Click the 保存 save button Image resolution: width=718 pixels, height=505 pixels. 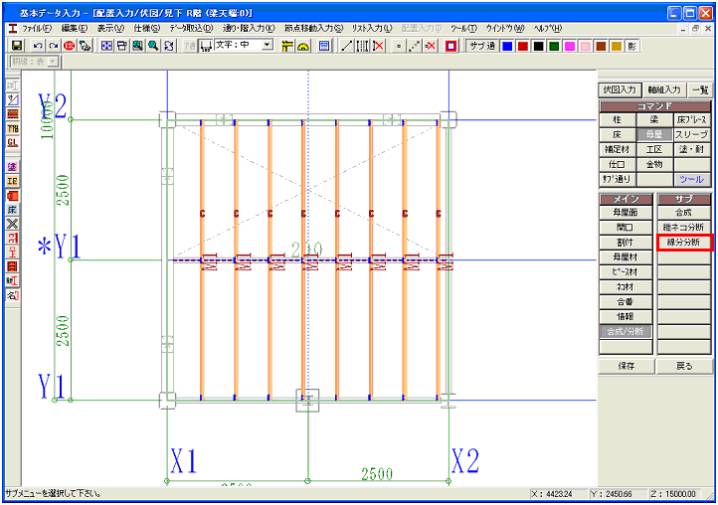626,366
